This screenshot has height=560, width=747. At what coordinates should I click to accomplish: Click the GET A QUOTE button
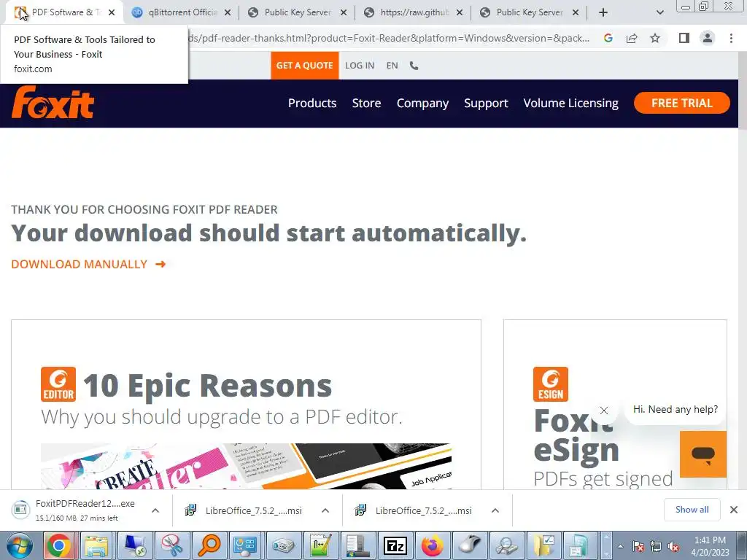pyautogui.click(x=304, y=66)
